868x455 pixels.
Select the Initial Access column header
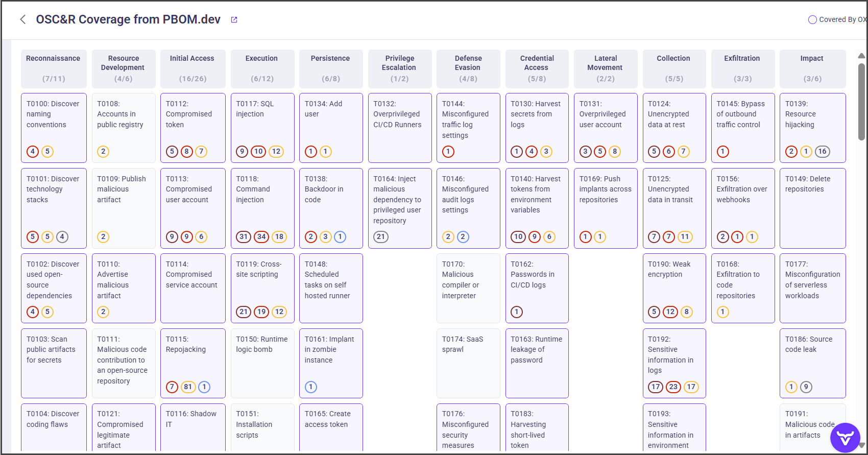click(192, 68)
